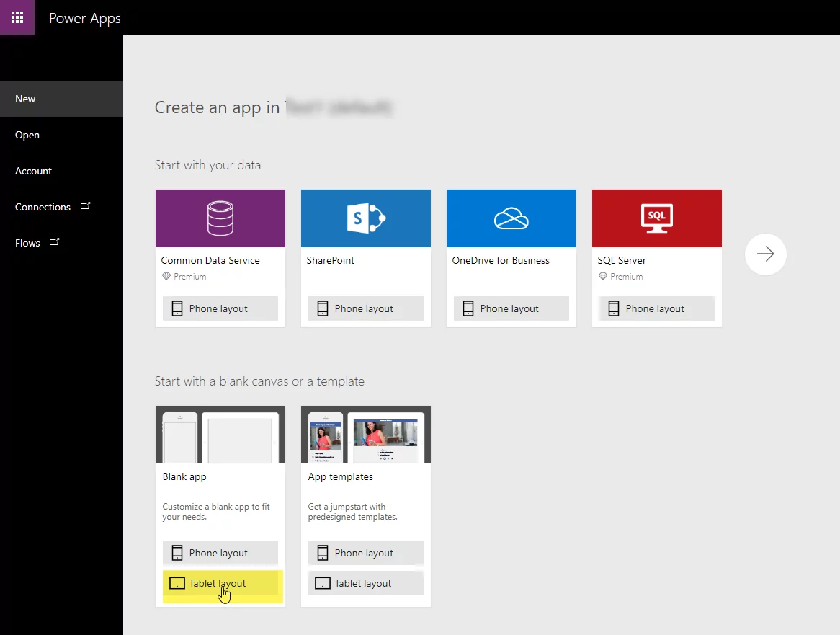
Task: Choose Tablet layout for Blank app
Action: pyautogui.click(x=220, y=583)
